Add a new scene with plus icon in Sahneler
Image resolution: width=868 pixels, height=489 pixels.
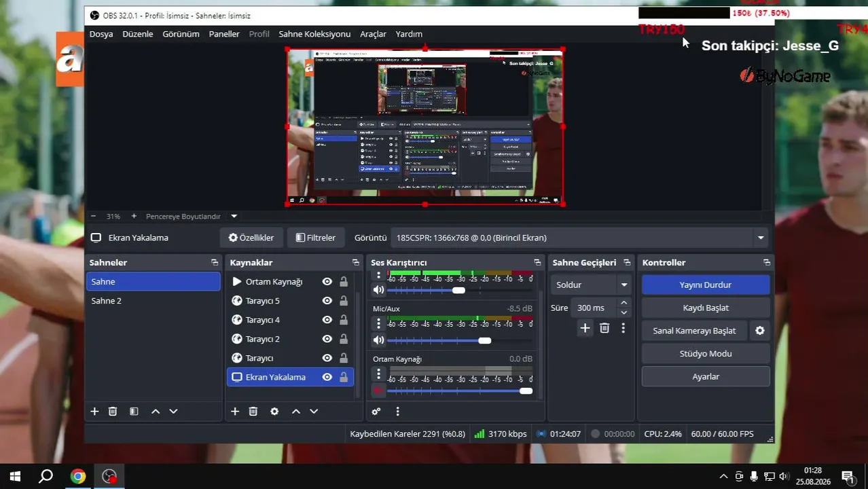coord(94,412)
